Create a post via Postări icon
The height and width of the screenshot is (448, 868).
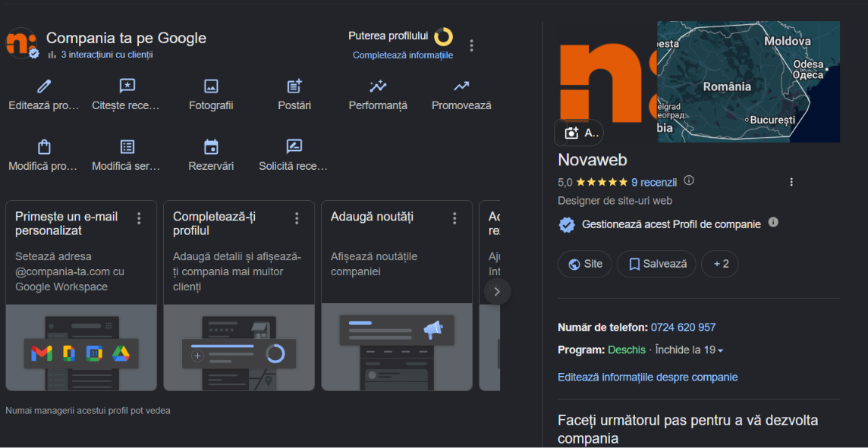[x=294, y=86]
